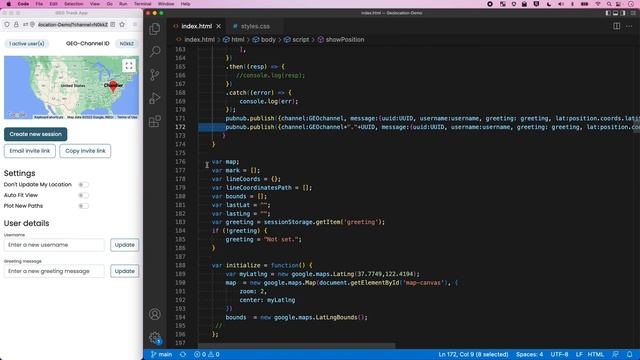Bookmark the page with star icon
The height and width of the screenshot is (360, 640).
pos(122,24)
